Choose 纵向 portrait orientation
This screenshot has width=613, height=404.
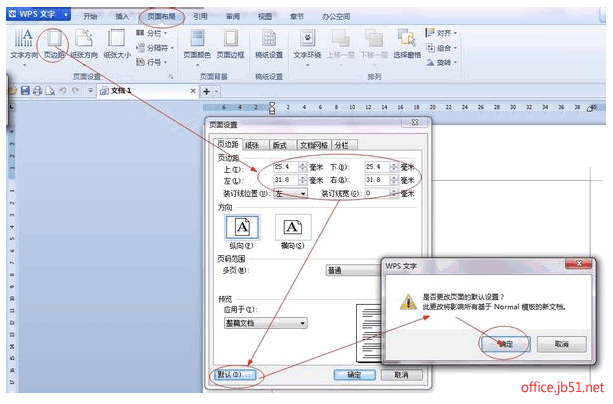click(242, 227)
